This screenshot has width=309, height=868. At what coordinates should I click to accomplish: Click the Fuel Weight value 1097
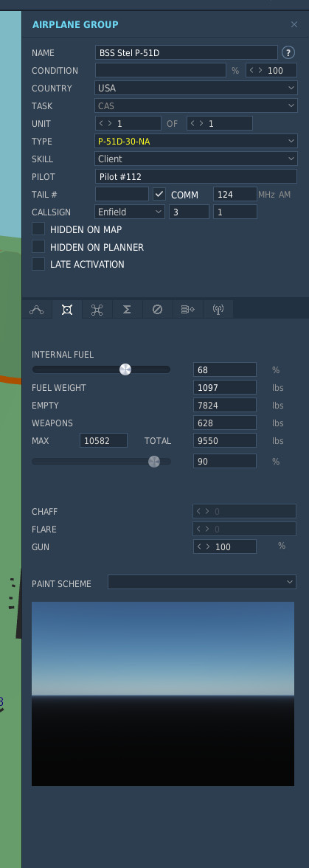click(x=225, y=387)
